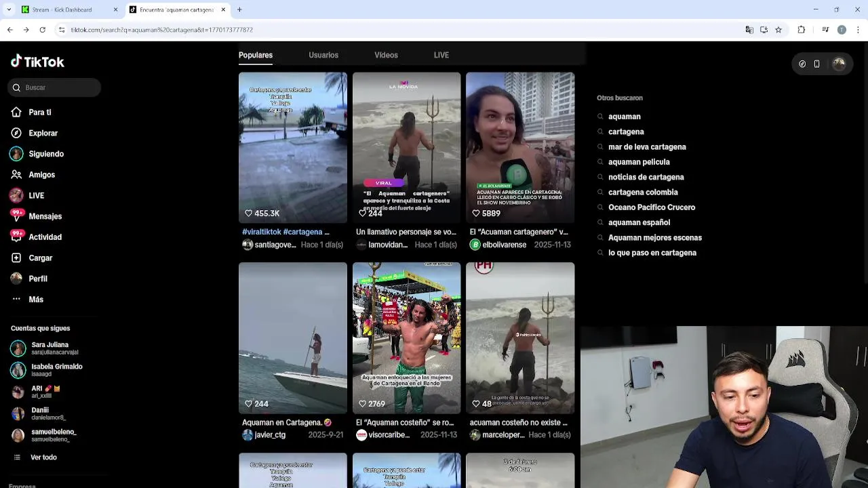Bookmark this page with star icon
The height and width of the screenshot is (488, 868).
pos(778,30)
